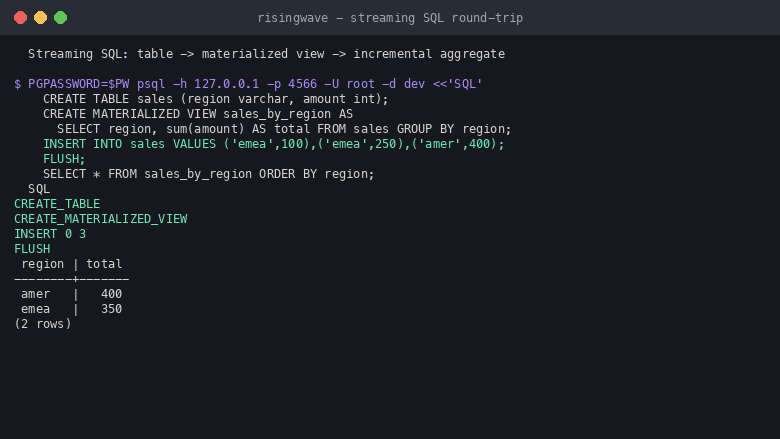The height and width of the screenshot is (439, 780).
Task: Click the green maximize window button
Action: coord(61,18)
